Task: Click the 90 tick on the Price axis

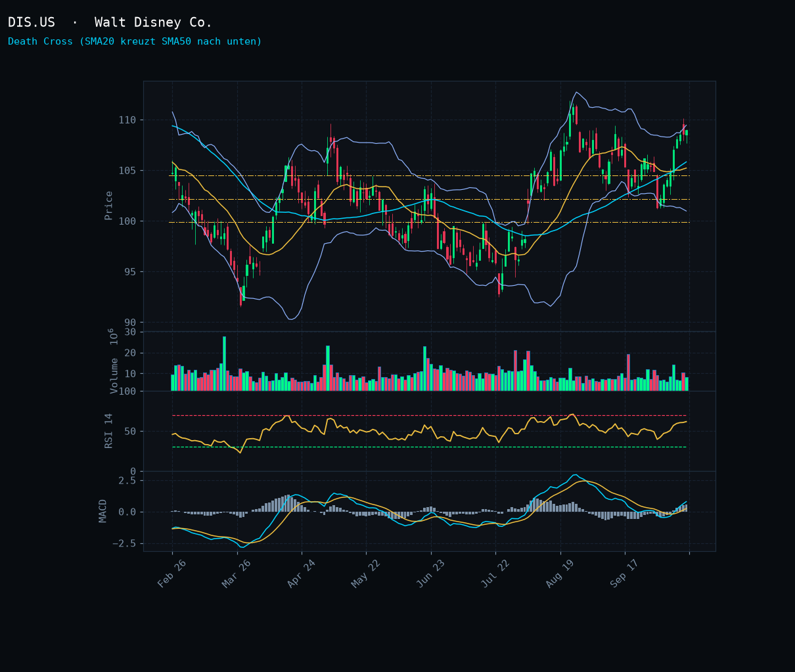Action: click(130, 323)
